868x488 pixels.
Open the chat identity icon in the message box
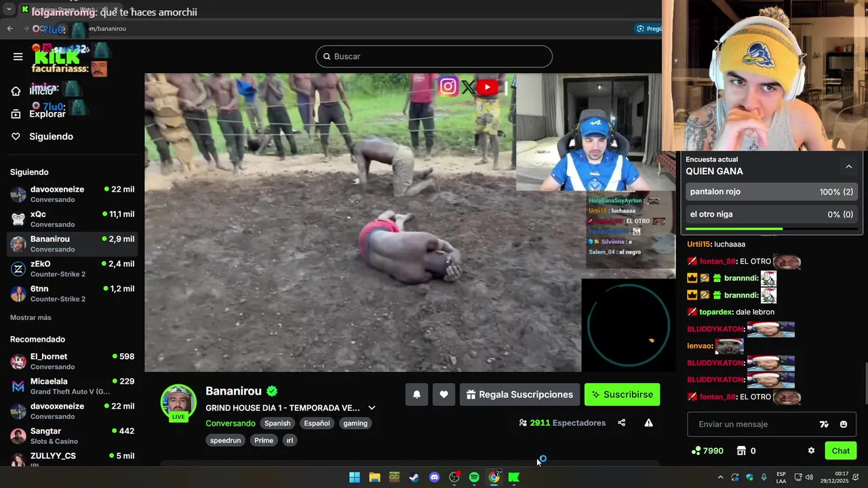pyautogui.click(x=824, y=424)
